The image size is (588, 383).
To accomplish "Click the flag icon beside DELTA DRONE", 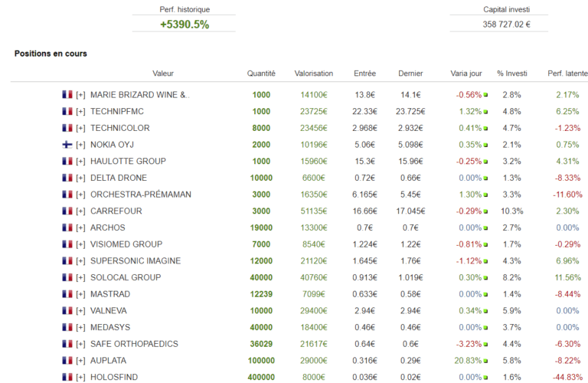I will [x=67, y=178].
